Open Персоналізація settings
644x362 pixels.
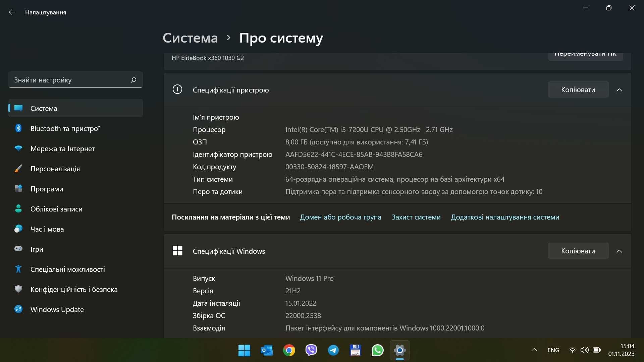tap(75, 169)
